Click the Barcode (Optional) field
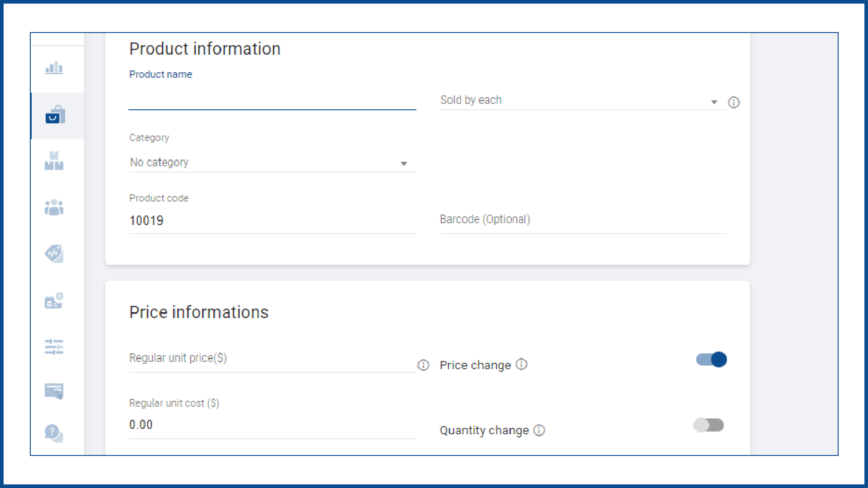The image size is (868, 488). [582, 220]
